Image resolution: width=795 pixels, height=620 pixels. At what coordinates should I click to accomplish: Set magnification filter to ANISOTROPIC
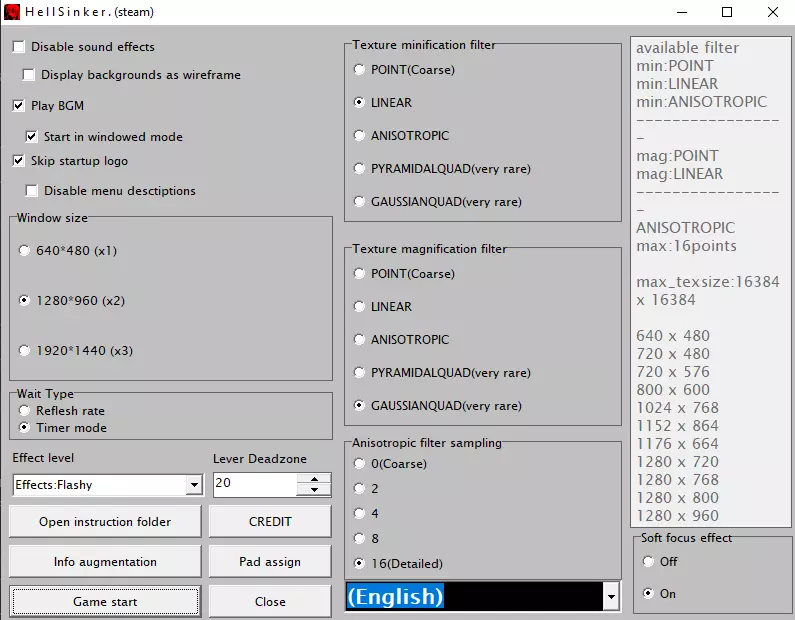click(359, 339)
